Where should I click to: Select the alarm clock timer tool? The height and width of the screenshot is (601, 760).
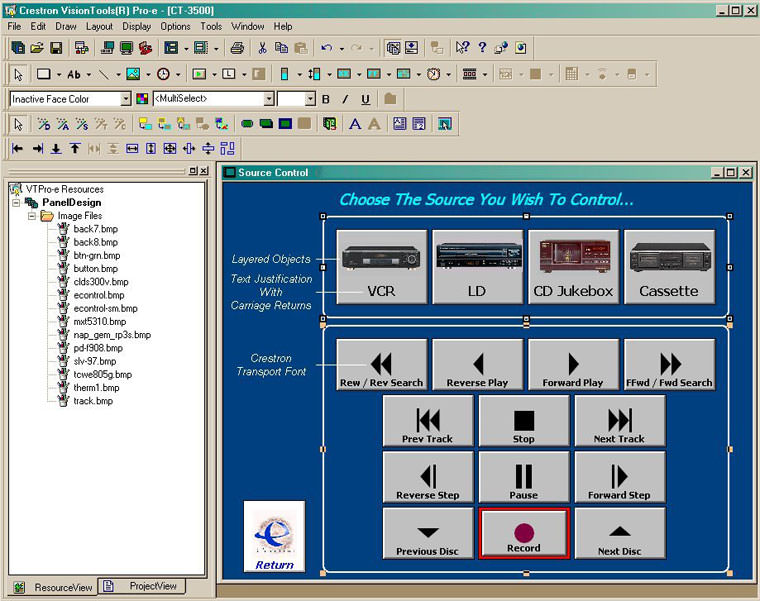pyautogui.click(x=433, y=74)
